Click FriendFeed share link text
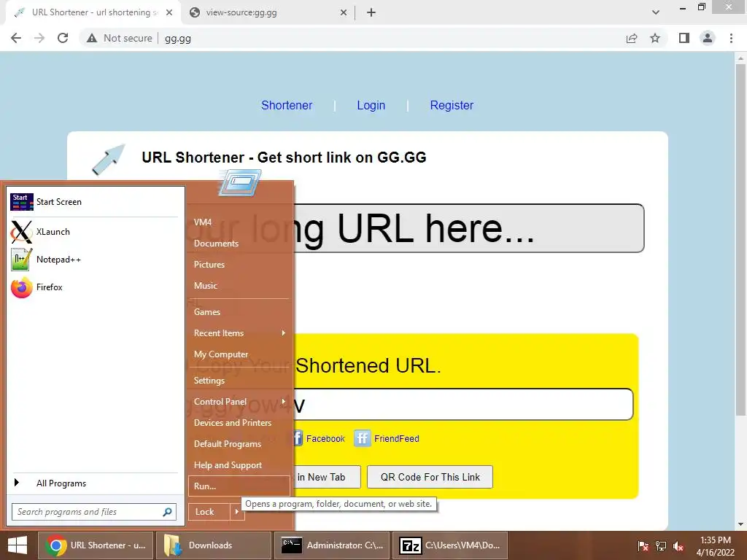Image resolution: width=747 pixels, height=560 pixels. pyautogui.click(x=396, y=438)
